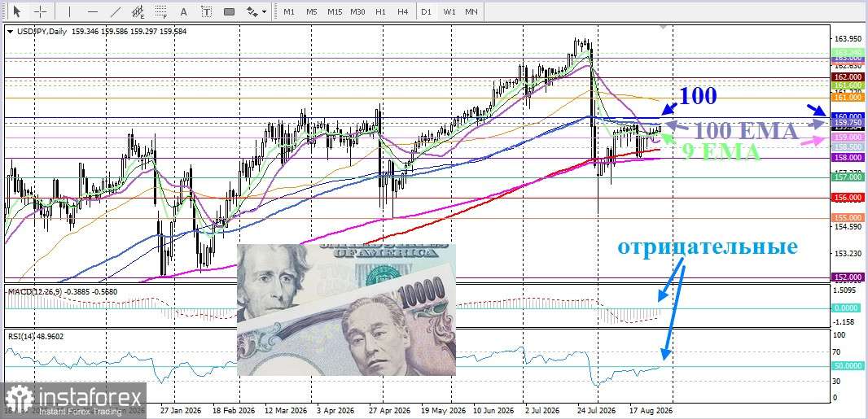Click the 153.230 price scale value
This screenshot has width=868, height=419.
[848, 254]
